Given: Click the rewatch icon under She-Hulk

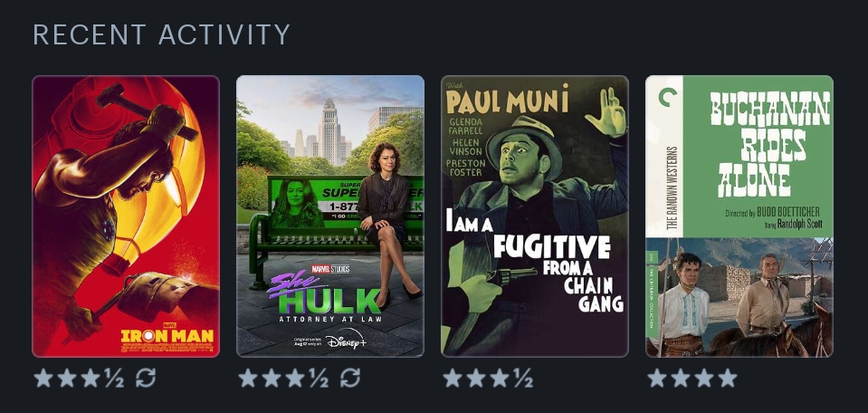Looking at the screenshot, I should point(350,378).
